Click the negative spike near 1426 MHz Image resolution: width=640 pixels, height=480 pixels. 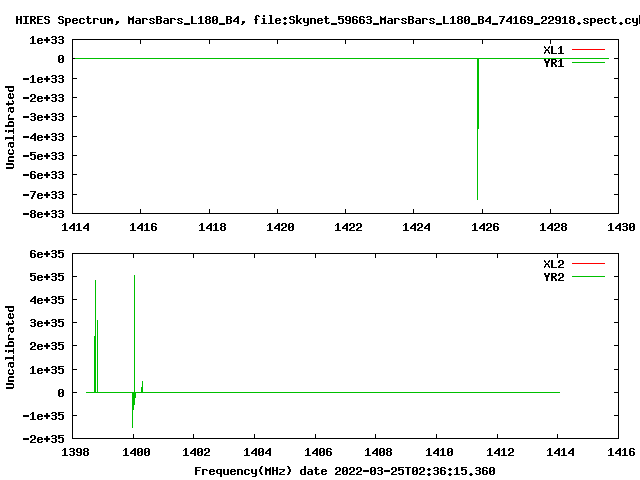point(478,129)
